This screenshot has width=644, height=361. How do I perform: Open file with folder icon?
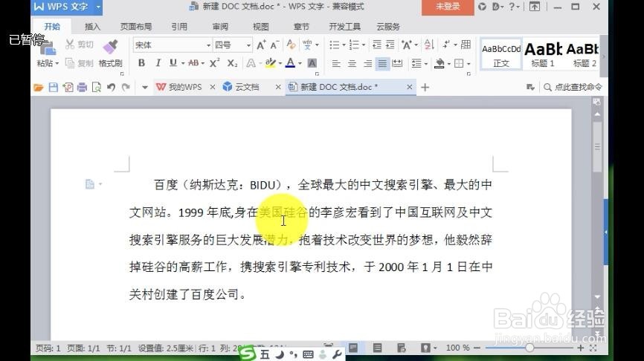(38, 87)
